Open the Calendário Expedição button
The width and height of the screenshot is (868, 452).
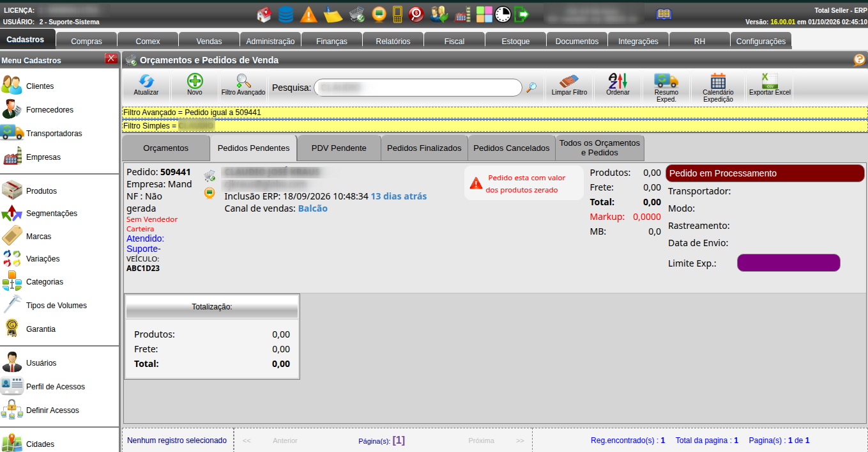[x=718, y=88]
